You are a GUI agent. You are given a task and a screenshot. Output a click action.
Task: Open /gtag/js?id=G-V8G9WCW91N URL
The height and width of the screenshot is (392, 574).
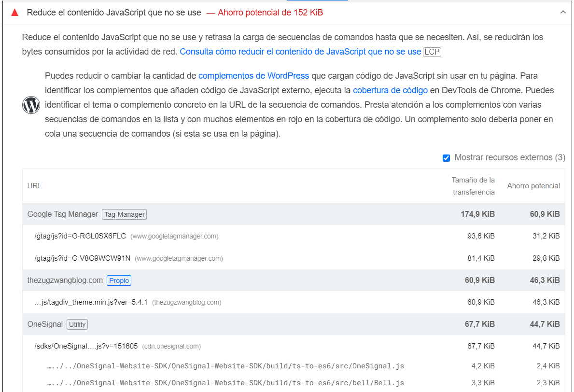point(83,258)
